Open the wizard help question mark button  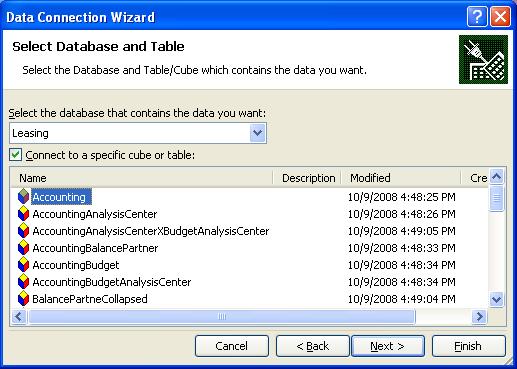pyautogui.click(x=477, y=16)
